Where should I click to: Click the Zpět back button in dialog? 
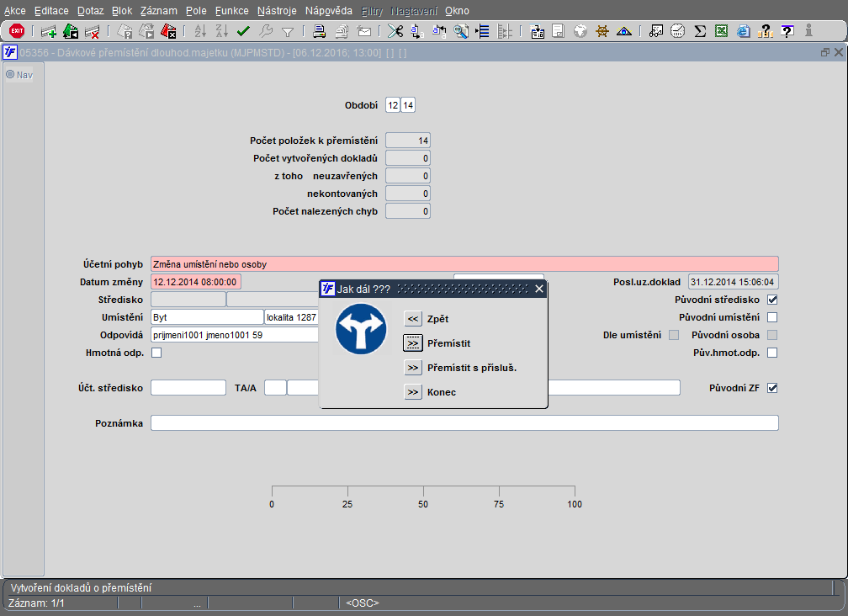tap(412, 319)
